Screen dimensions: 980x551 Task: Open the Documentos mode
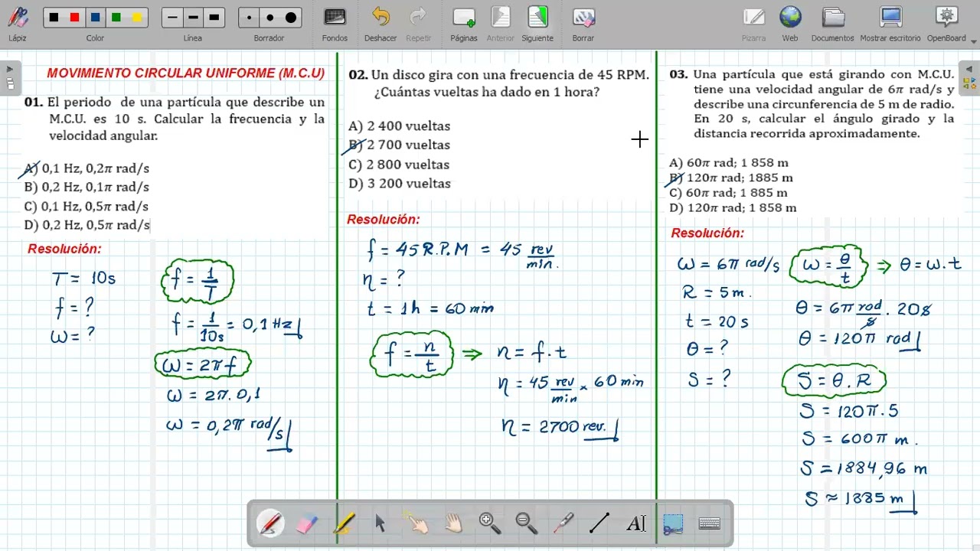[x=832, y=23]
